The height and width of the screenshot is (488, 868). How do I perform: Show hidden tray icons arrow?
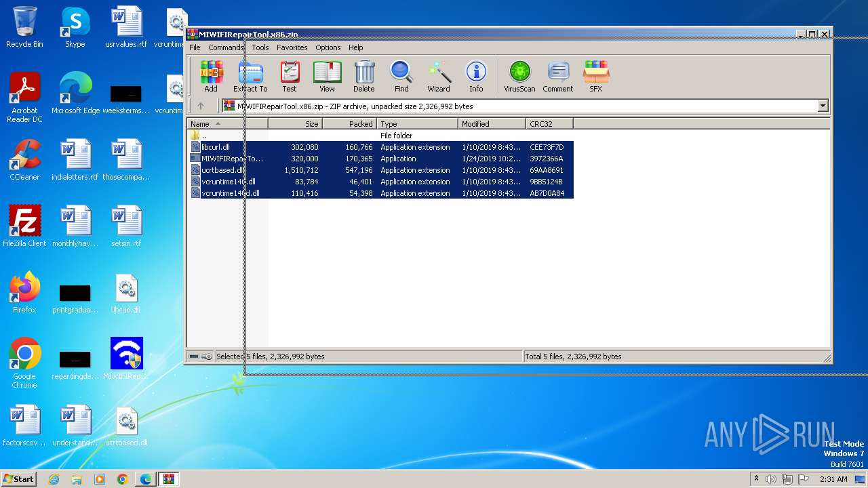tap(756, 479)
